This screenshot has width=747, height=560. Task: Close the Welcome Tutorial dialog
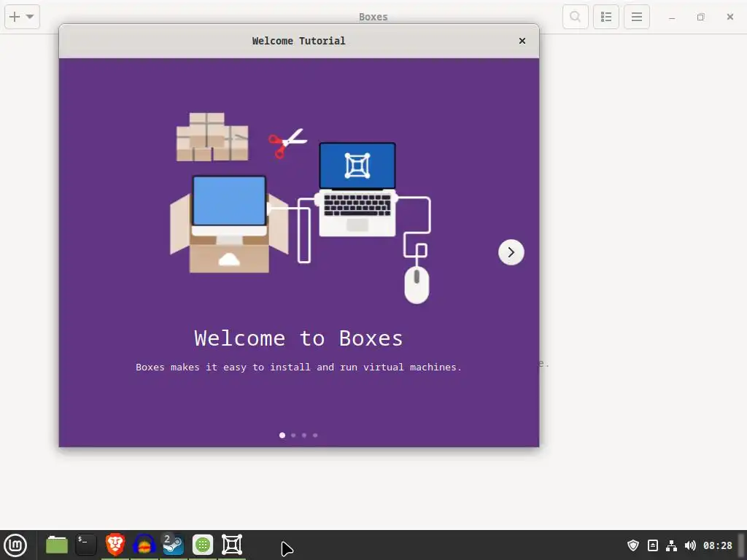point(522,41)
